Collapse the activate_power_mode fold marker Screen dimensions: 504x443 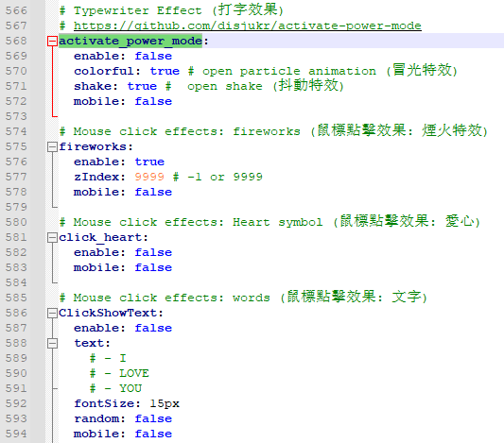click(52, 42)
